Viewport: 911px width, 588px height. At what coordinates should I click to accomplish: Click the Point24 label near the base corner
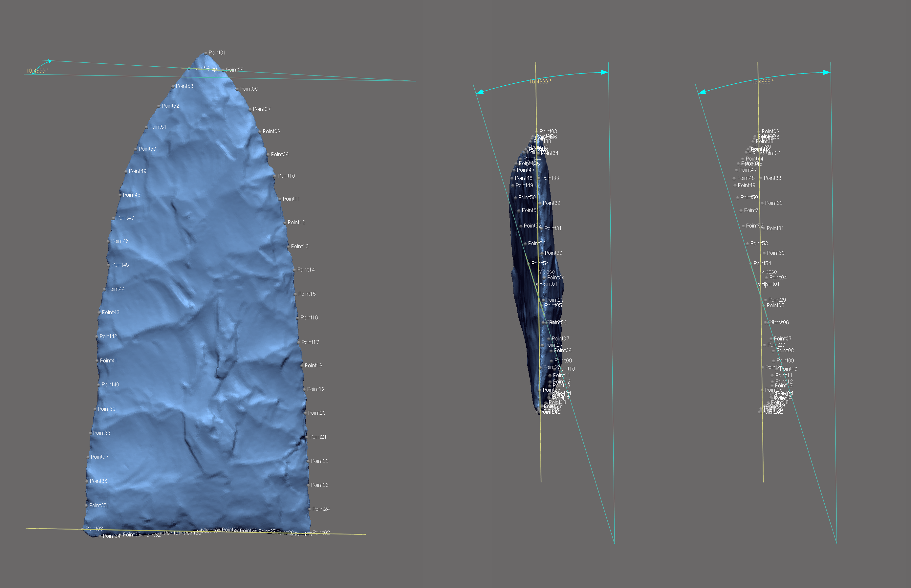321,509
